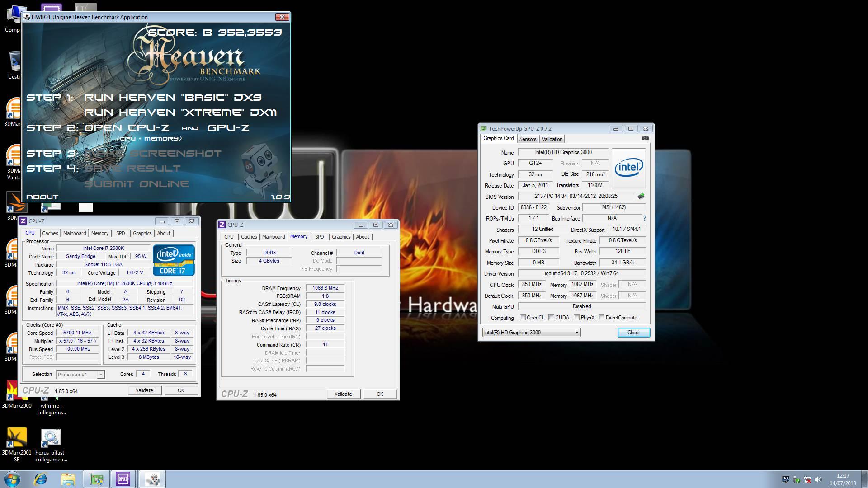Click the Intel graphics monitor tray icon
The height and width of the screenshot is (488, 868).
point(786,479)
